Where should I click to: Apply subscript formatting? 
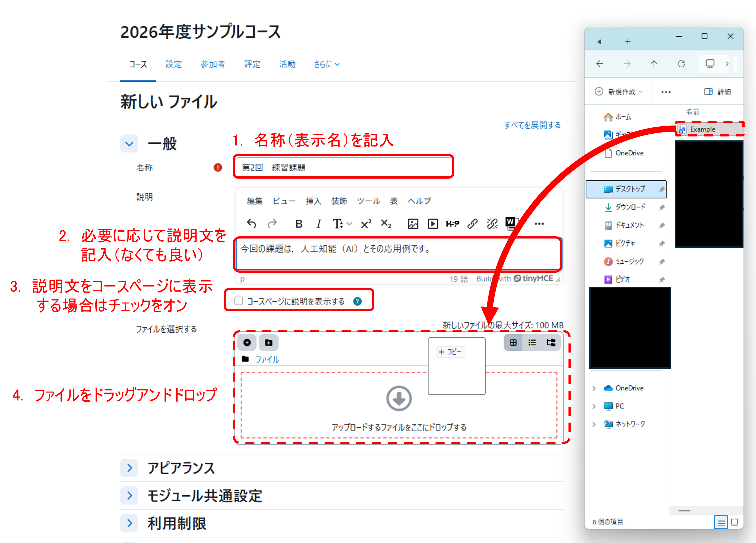(386, 224)
